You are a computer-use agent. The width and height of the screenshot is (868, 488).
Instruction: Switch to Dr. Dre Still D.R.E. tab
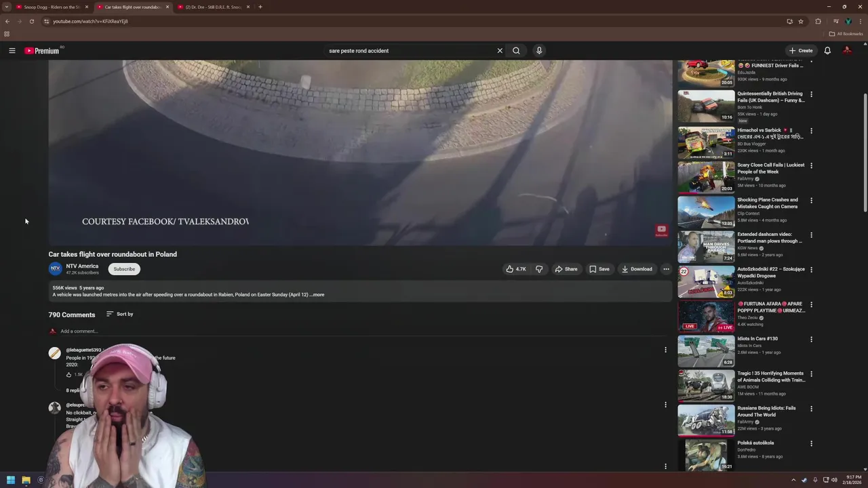tap(213, 7)
